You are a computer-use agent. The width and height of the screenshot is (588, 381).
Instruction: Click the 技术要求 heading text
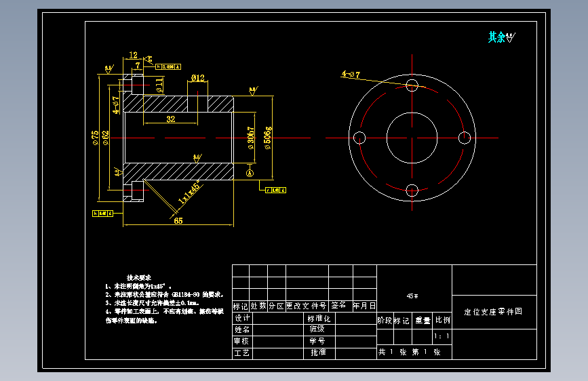(x=139, y=277)
